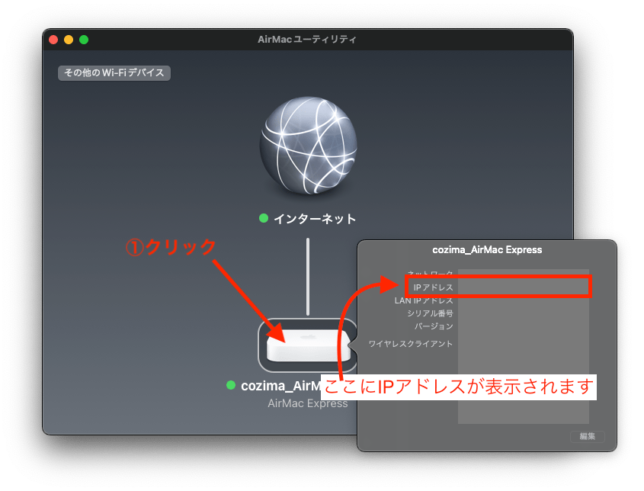Click the AirMac ユーティリティ window title
The image size is (644, 491).
coord(307,39)
